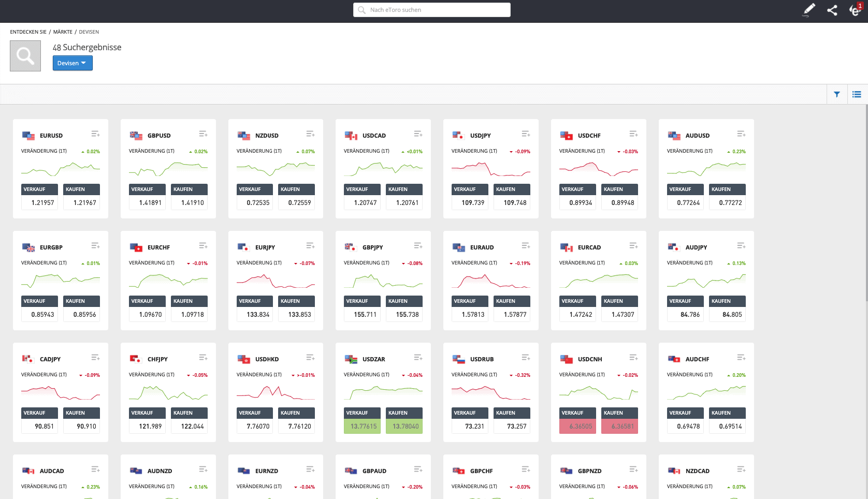Click green Kaufen price on USDZAR
Viewport: 868px width, 499px height.
click(x=404, y=427)
